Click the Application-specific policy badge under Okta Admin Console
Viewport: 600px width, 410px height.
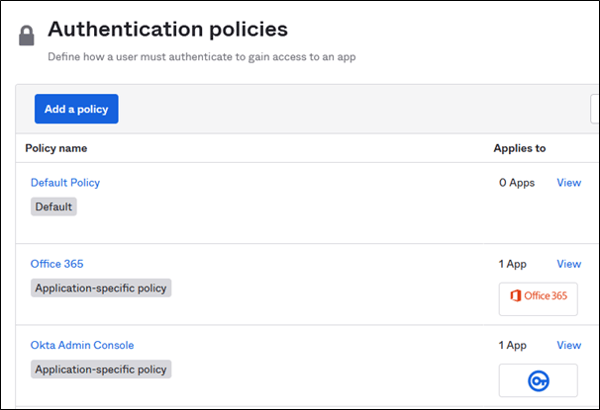coord(101,369)
